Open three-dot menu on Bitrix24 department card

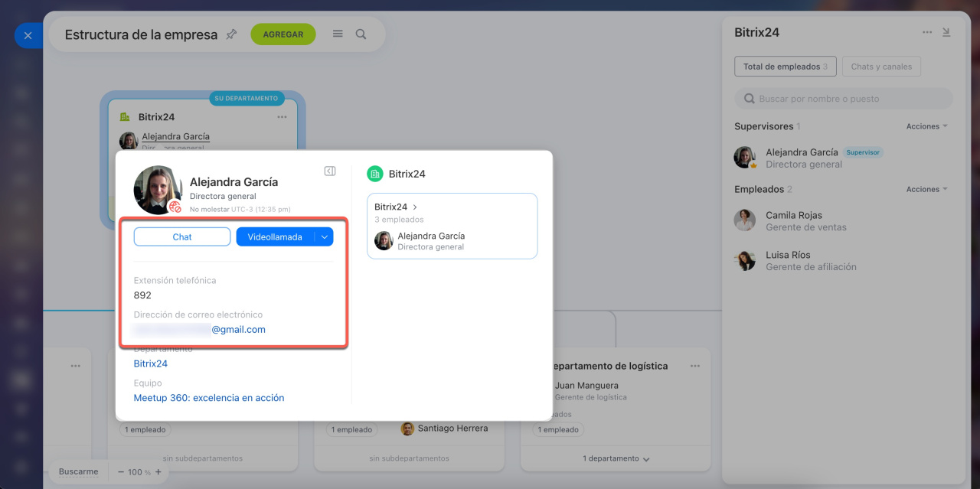point(282,117)
